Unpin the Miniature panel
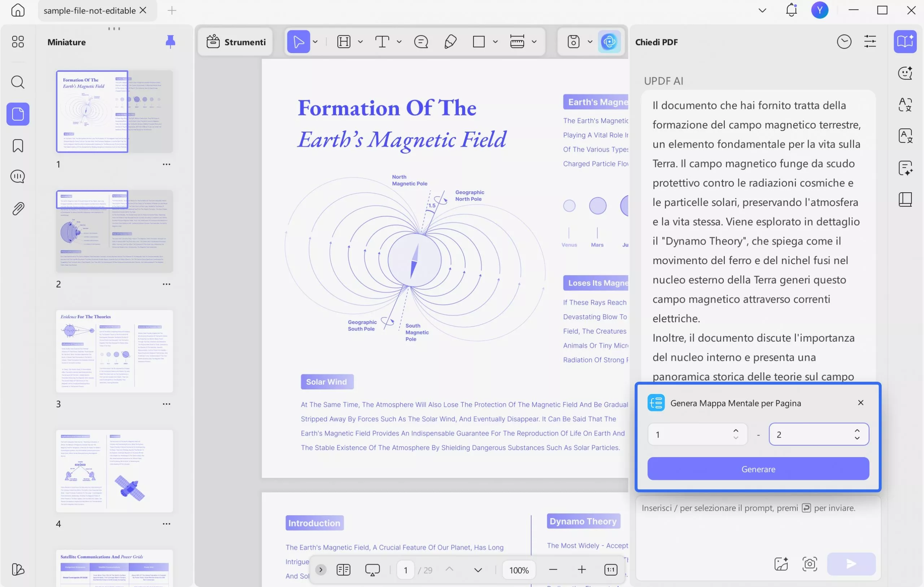The width and height of the screenshot is (924, 587). [x=170, y=41]
